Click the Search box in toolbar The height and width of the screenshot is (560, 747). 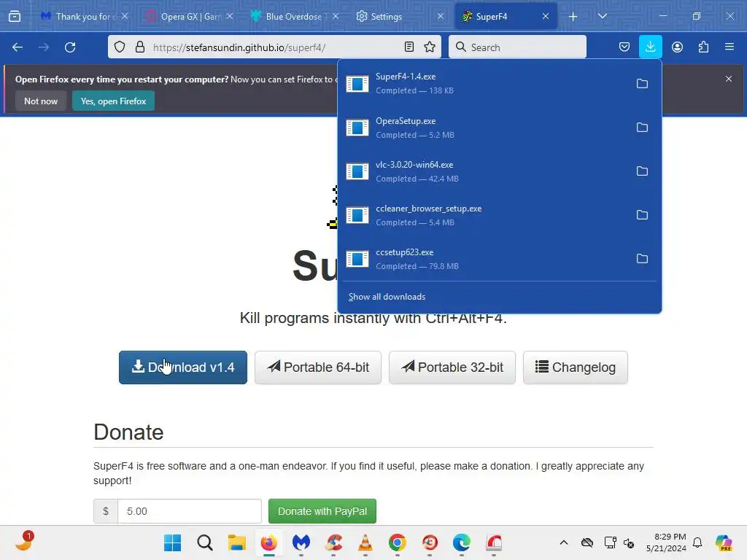517,47
